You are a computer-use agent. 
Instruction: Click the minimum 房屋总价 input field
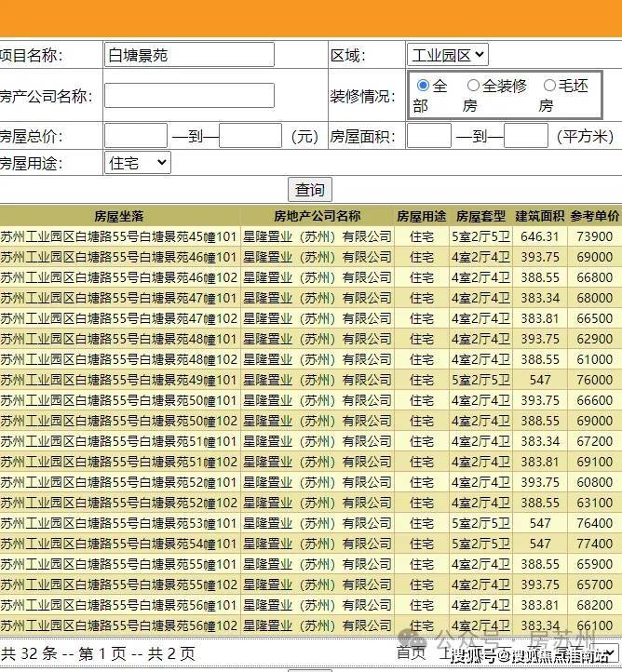click(x=135, y=136)
